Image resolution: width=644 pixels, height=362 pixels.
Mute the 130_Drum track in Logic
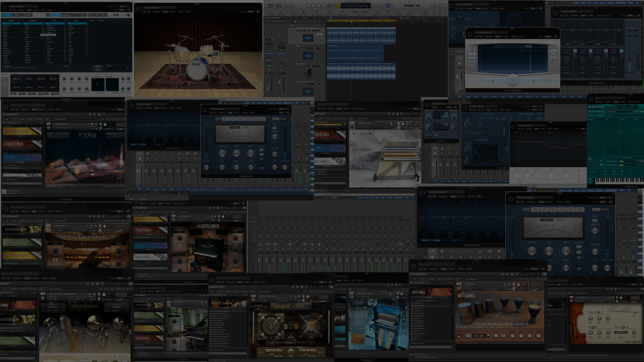pyautogui.click(x=297, y=31)
